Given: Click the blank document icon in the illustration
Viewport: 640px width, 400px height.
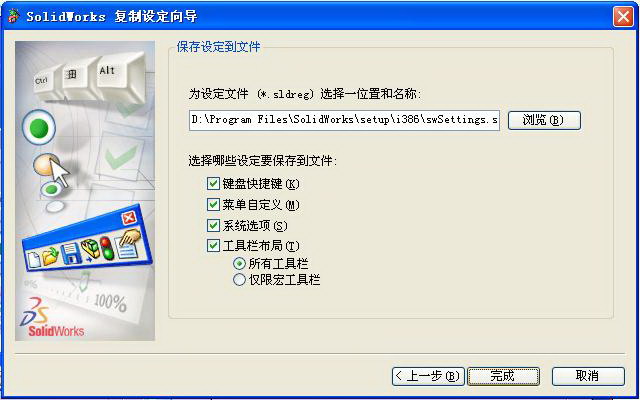Looking at the screenshot, I should [x=33, y=260].
